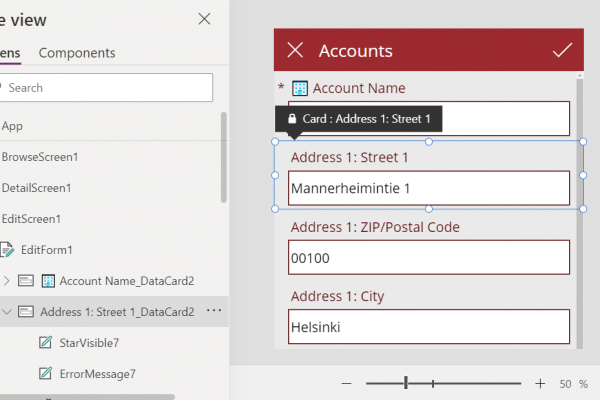Click the StarVisible7 label icon
This screenshot has height=400, width=600.
point(46,342)
